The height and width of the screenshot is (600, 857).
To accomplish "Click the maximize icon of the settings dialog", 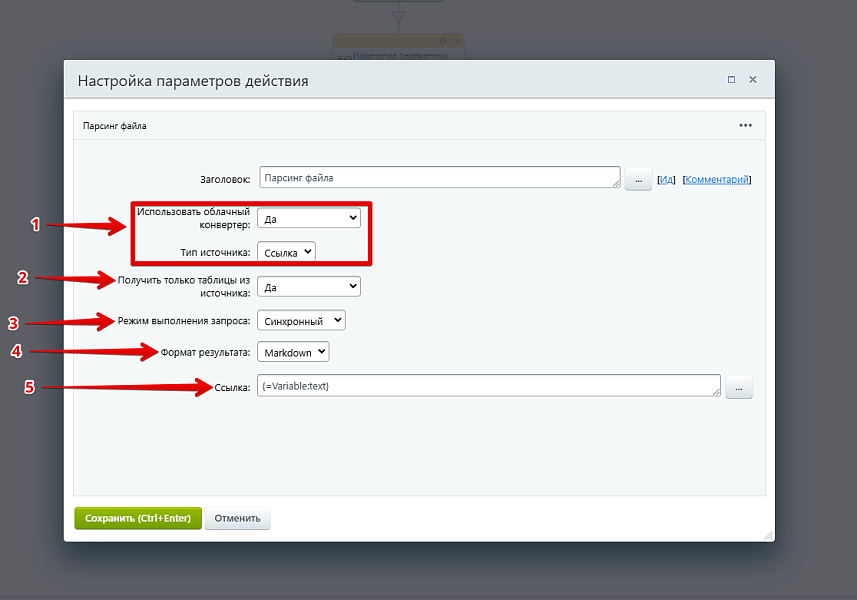I will (731, 80).
